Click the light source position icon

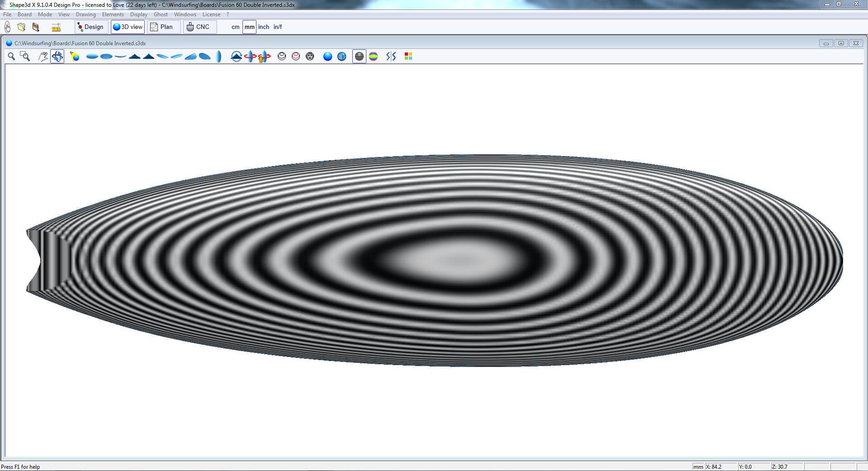pos(75,57)
